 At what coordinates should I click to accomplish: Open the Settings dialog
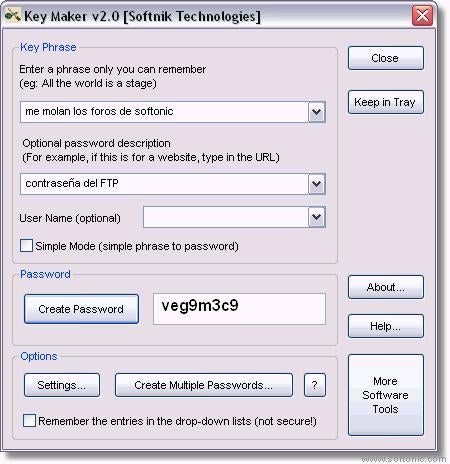coord(62,385)
